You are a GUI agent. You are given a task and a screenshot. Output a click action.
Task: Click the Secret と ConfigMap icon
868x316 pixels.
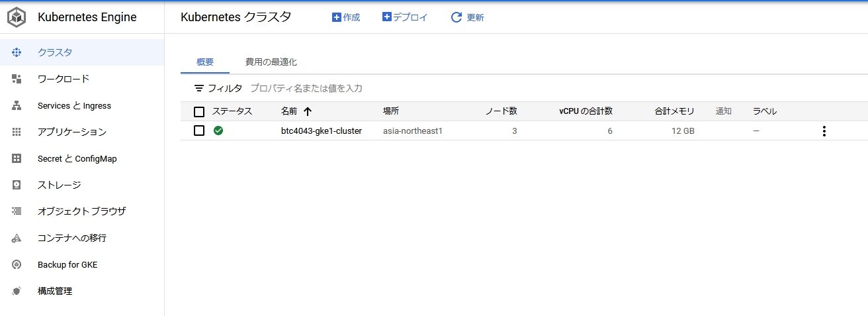[17, 158]
